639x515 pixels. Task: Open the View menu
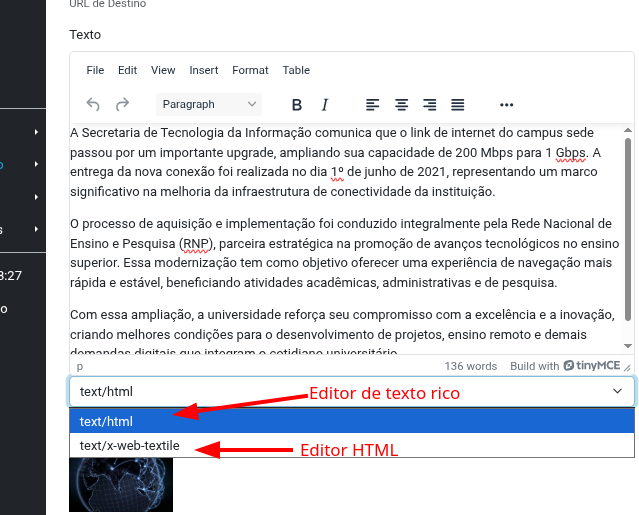[x=163, y=70]
